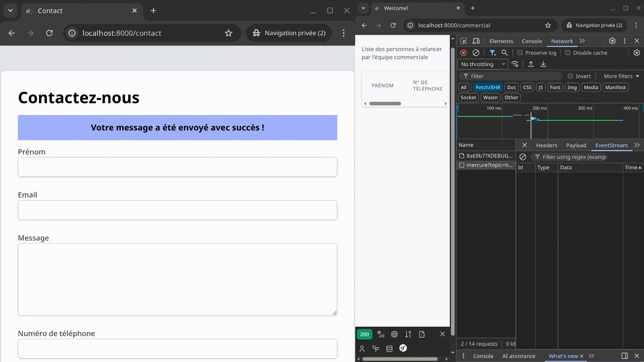Enable the Preserve log checkbox

(x=520, y=53)
